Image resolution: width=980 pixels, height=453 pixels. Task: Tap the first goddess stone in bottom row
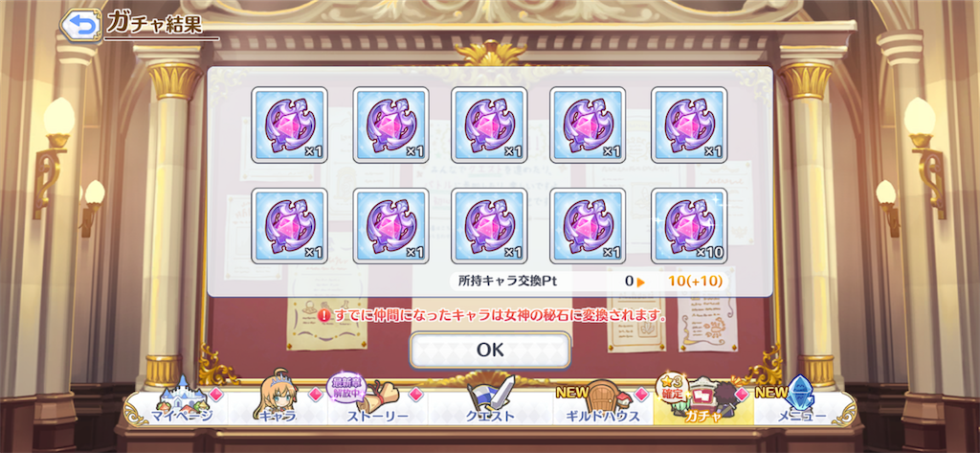(289, 226)
